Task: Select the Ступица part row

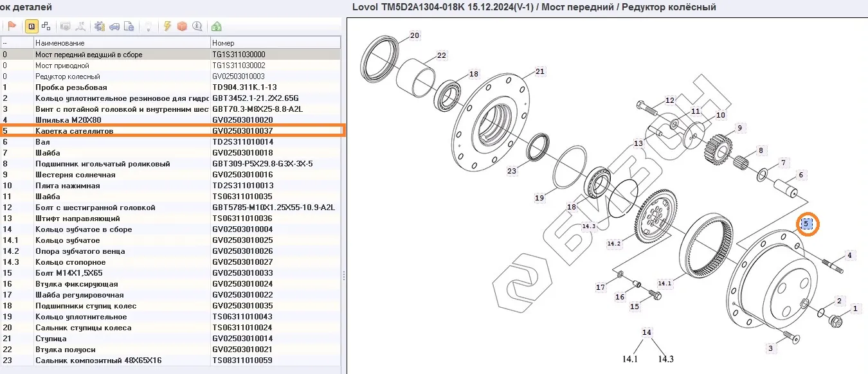Action: [122, 339]
